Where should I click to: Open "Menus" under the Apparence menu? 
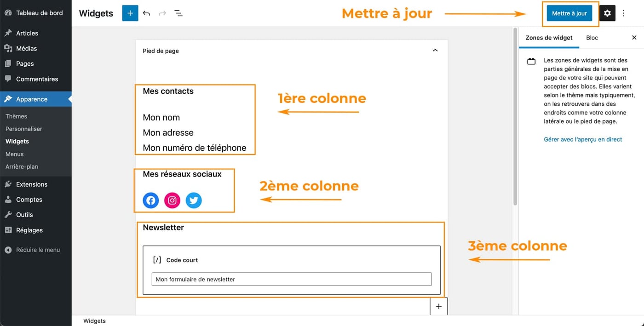point(14,154)
